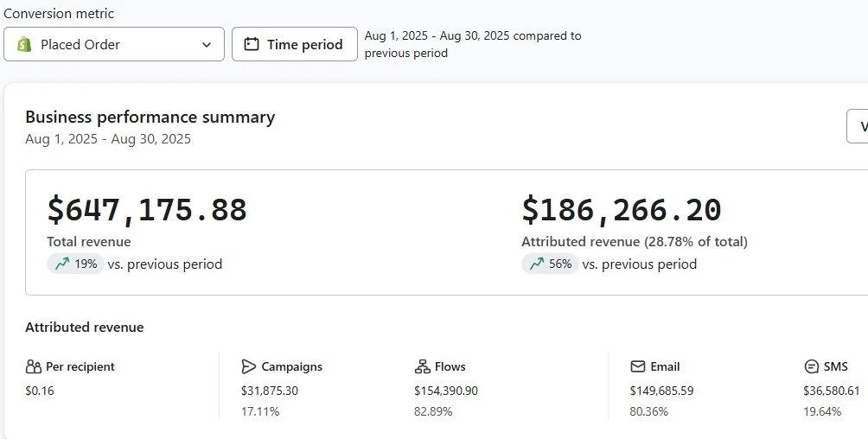Select the $186,266.20 attributed revenue figure

coord(621,210)
